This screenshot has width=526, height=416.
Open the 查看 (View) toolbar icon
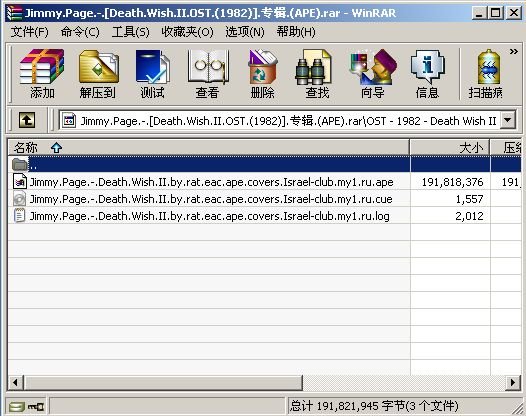(x=208, y=73)
